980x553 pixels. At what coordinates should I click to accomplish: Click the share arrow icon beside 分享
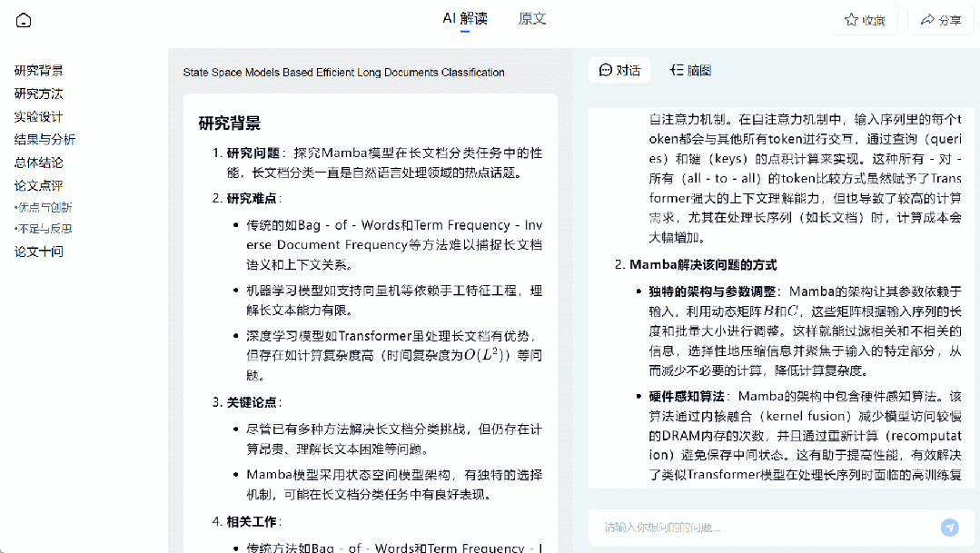pos(927,18)
